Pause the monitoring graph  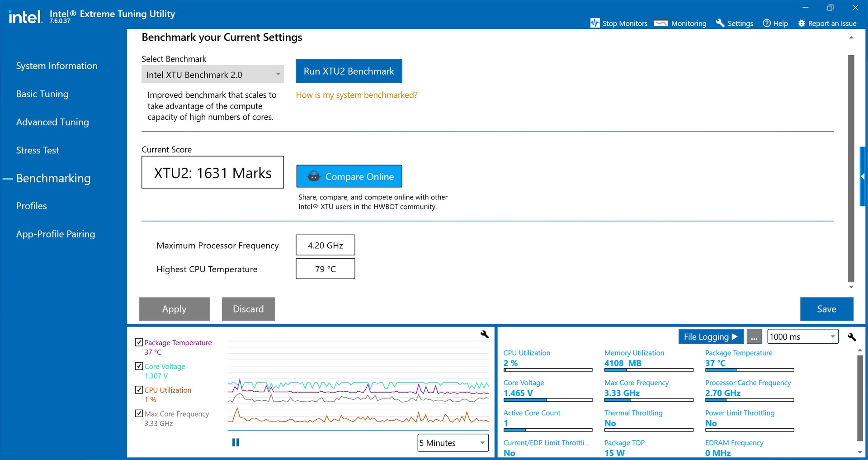pyautogui.click(x=236, y=442)
